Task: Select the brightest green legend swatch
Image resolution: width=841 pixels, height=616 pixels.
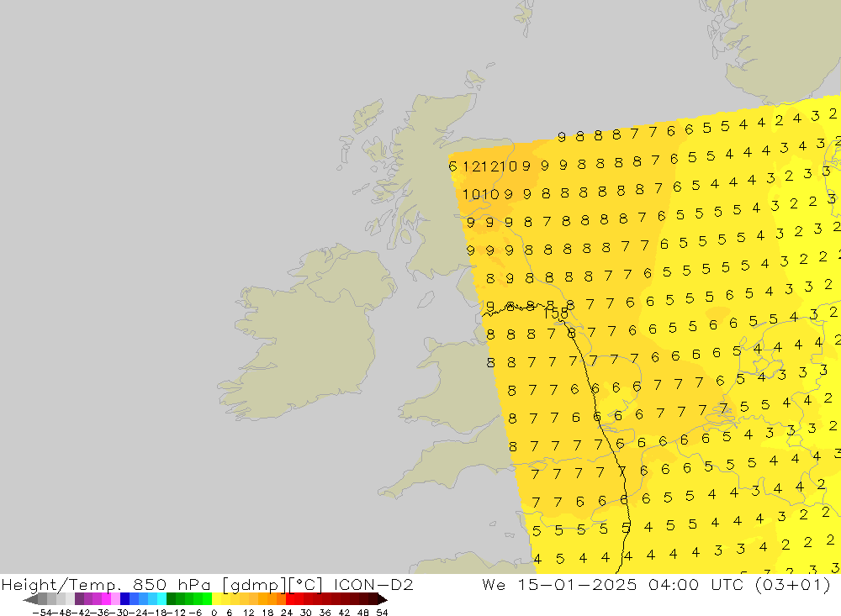Action: (x=207, y=599)
